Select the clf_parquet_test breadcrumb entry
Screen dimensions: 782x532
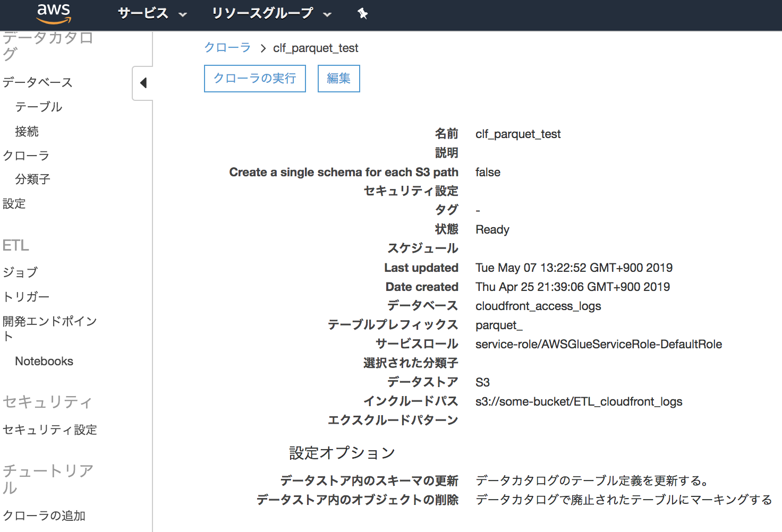coord(316,48)
